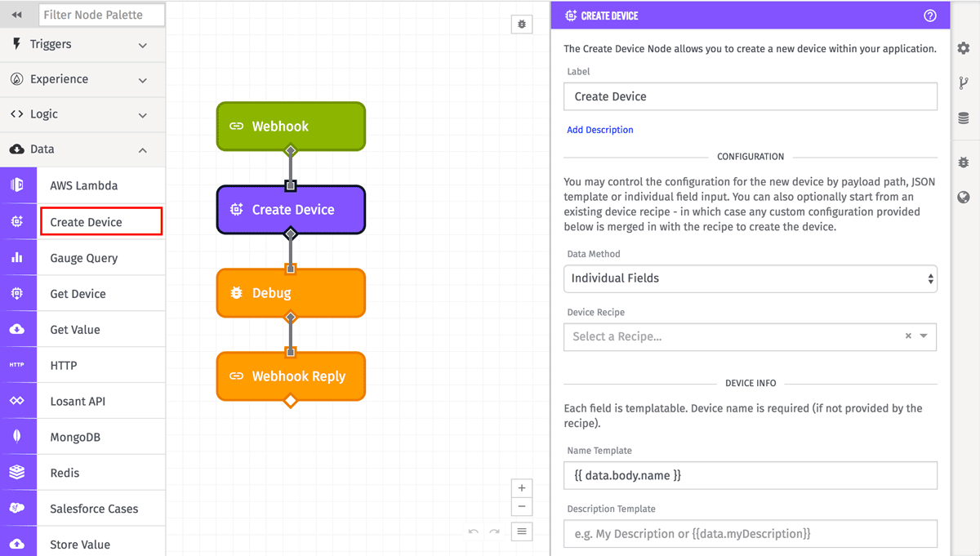Open the canvas hamburger menu
Screen dimensions: 980x556
coord(522,532)
